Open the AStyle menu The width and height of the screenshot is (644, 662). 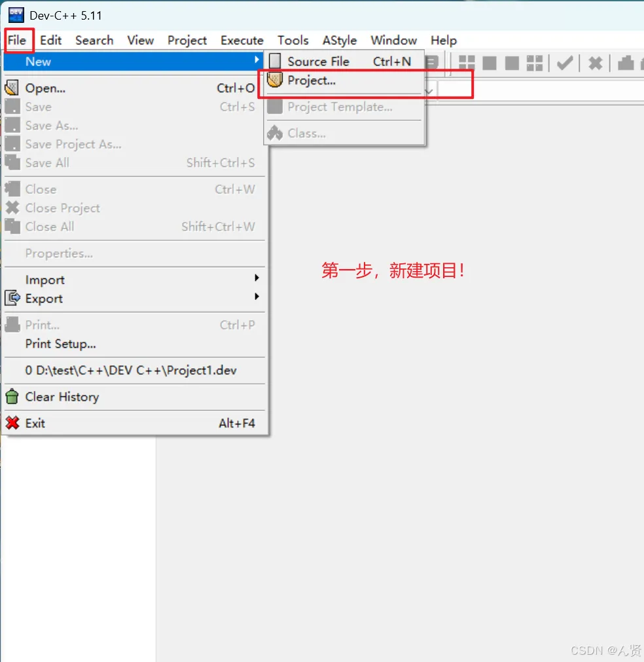click(x=339, y=40)
